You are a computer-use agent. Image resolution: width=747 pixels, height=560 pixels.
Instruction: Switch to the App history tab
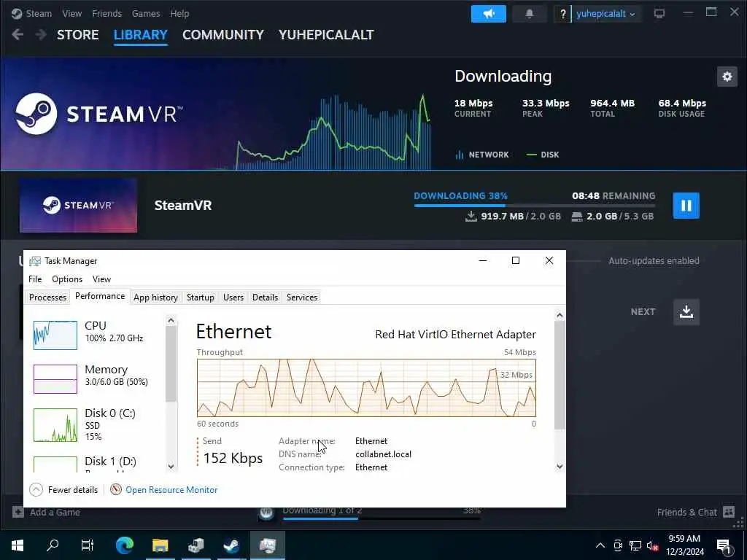pyautogui.click(x=155, y=297)
